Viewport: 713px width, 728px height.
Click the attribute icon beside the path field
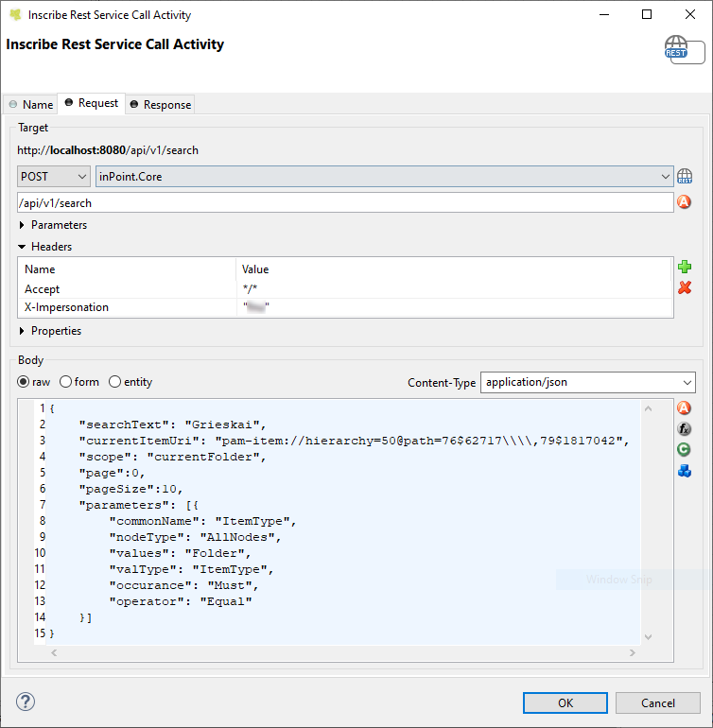[684, 202]
